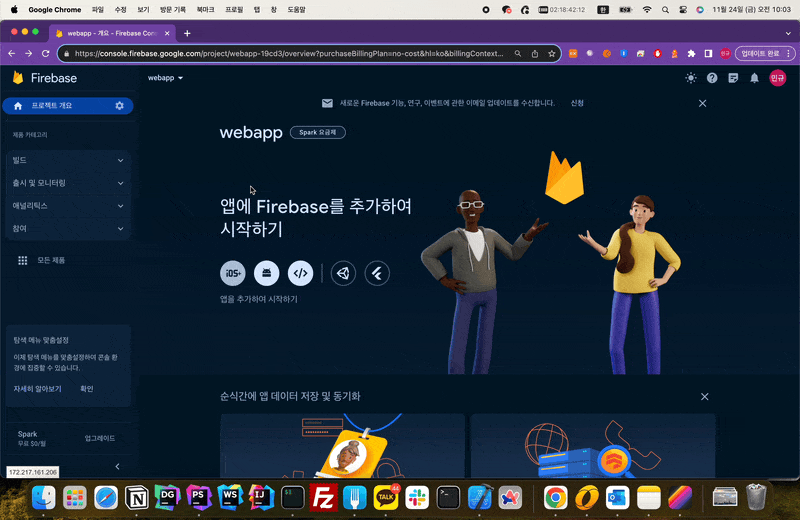Open the History menu in menu bar
Screen dimensions: 800x520
[173, 10]
